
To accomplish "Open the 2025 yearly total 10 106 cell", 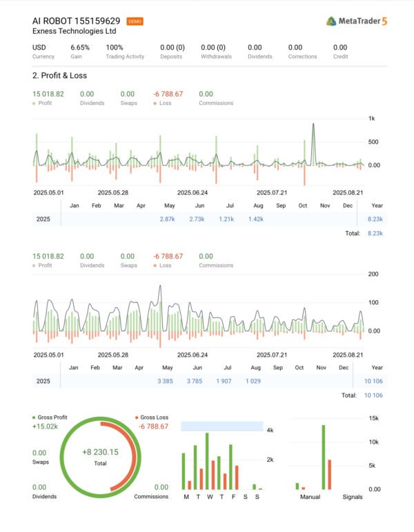I will click(x=372, y=381).
